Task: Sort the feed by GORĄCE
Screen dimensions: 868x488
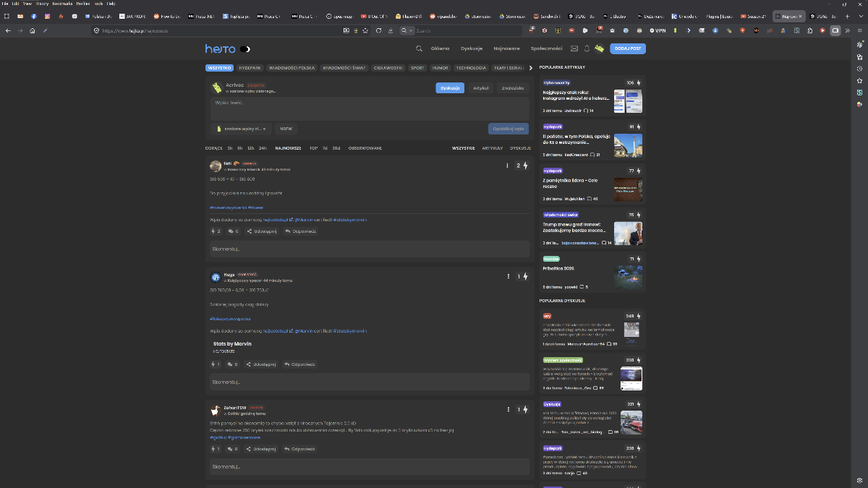Action: point(214,147)
